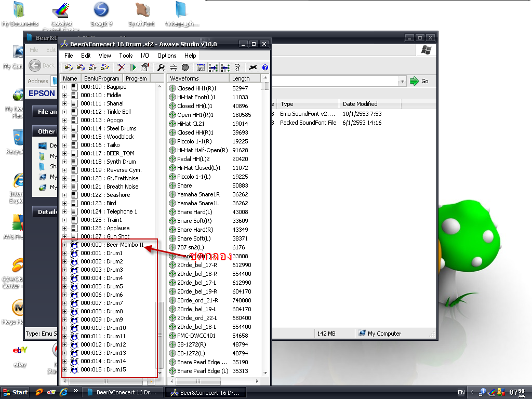The height and width of the screenshot is (399, 532).
Task: Toggle the left-pointing blue arrow toolbar button
Action: [x=225, y=68]
